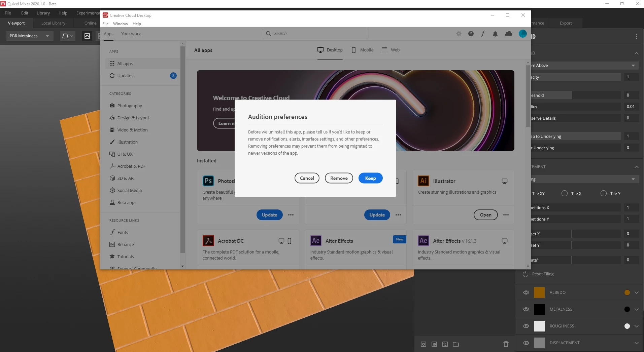
Task: Collapse the top Mixer section chevron
Action: (x=636, y=53)
